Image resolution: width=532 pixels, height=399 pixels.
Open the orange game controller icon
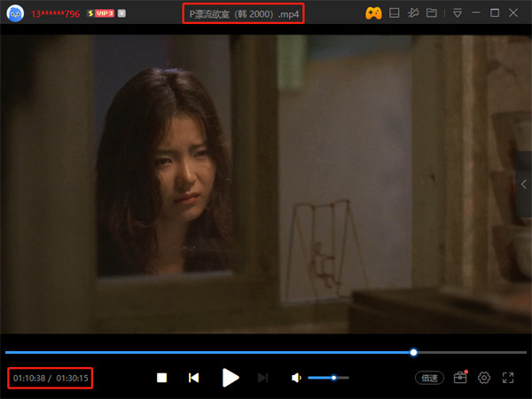[374, 13]
